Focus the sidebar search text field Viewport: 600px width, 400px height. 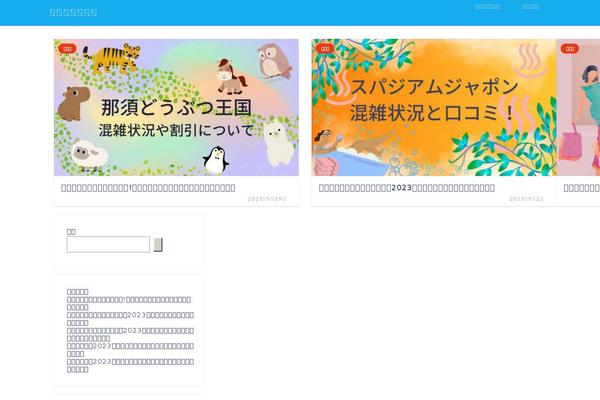[x=108, y=245]
